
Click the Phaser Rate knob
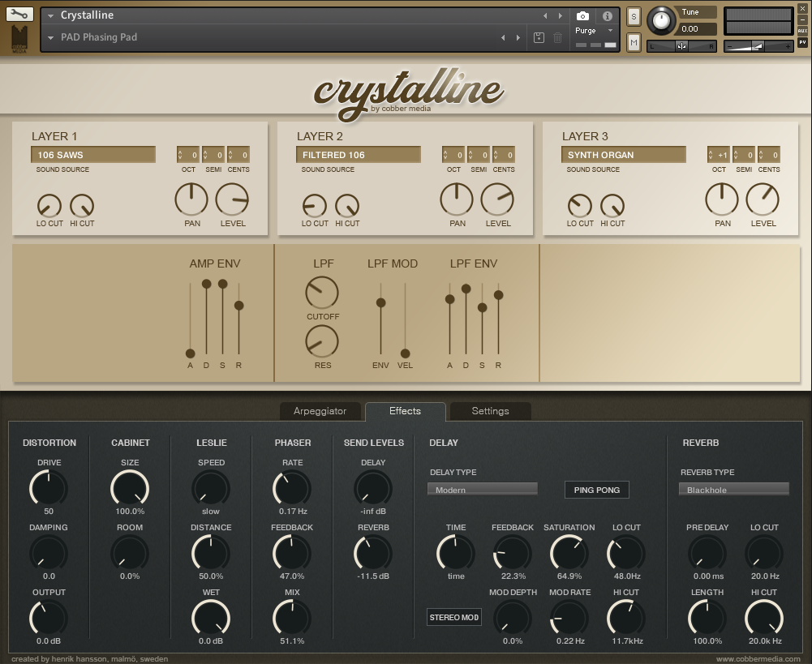tap(292, 488)
